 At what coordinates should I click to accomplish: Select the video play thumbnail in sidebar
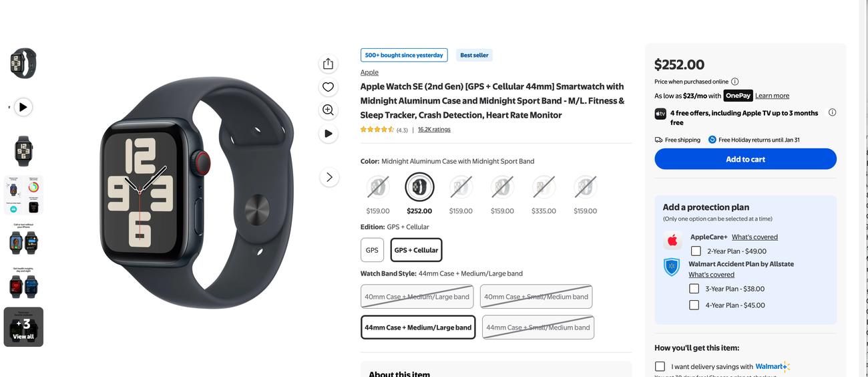[x=23, y=107]
